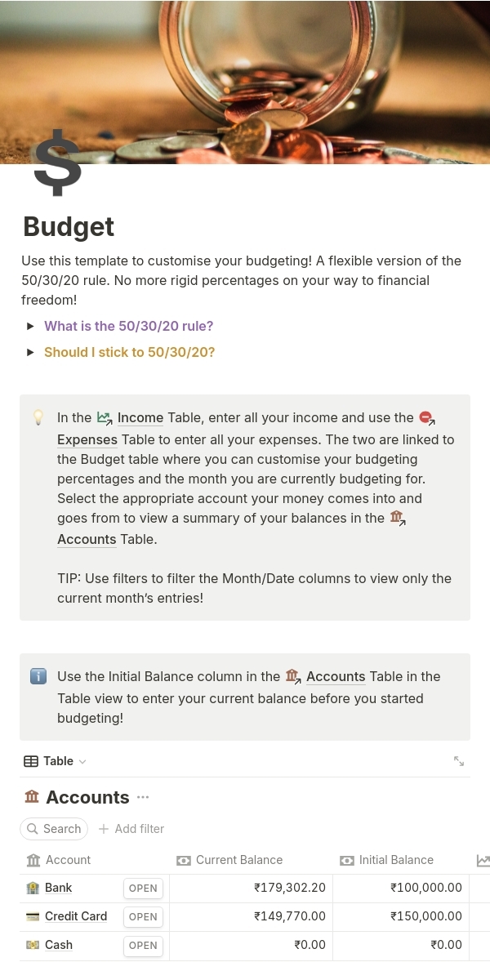490x980 pixels.
Task: Click the Current Balance column header
Action: pos(238,860)
